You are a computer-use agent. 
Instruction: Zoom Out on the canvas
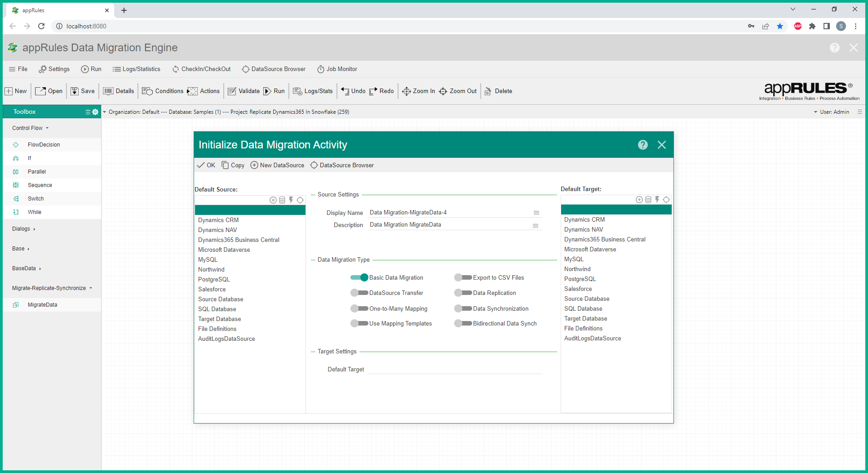click(458, 91)
